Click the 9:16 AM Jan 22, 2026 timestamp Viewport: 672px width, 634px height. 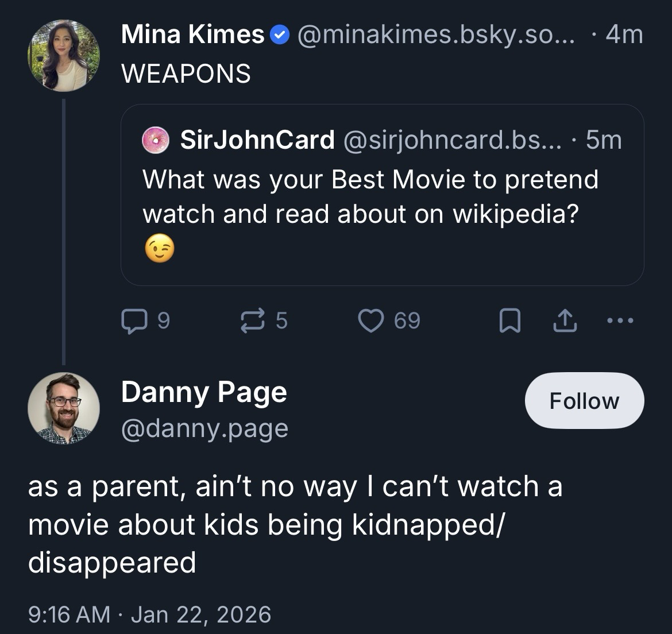coord(149,614)
